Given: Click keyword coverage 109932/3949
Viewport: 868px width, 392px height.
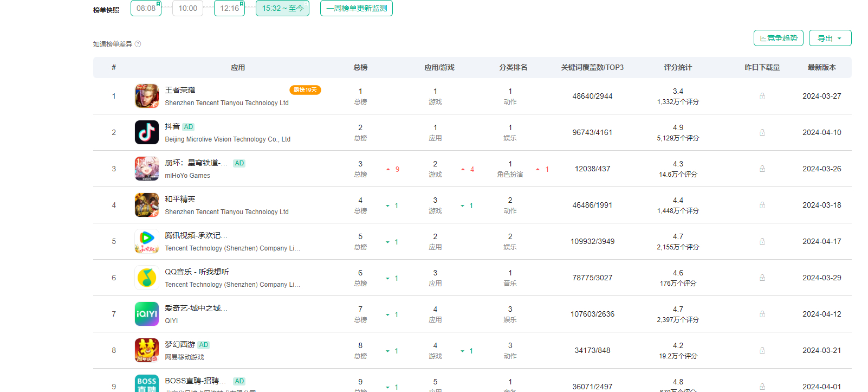Looking at the screenshot, I should point(592,241).
